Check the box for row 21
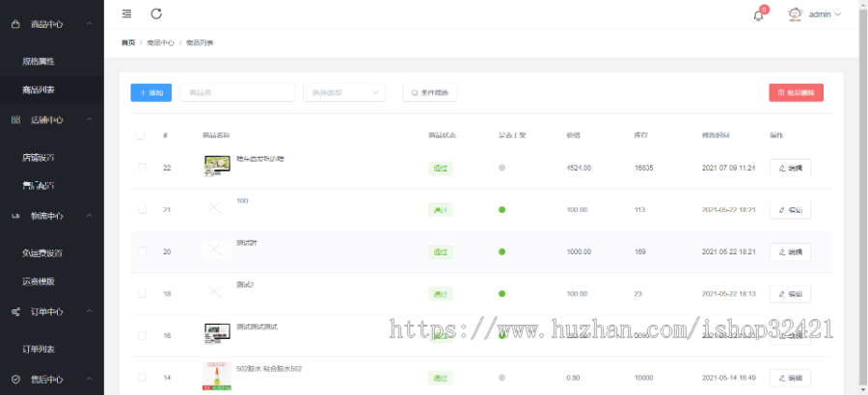 click(x=143, y=209)
